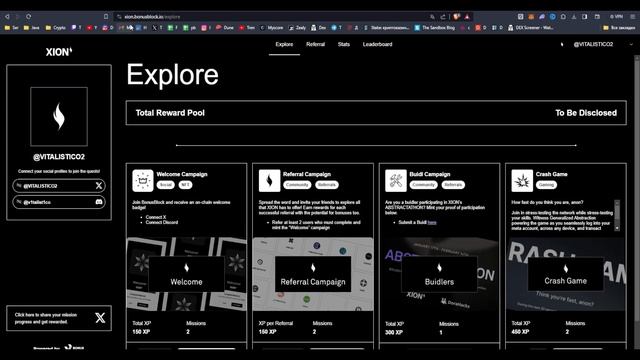Viewport: 640px width, 360px height.
Task: Open the Dune bookmark
Action: (x=225, y=28)
